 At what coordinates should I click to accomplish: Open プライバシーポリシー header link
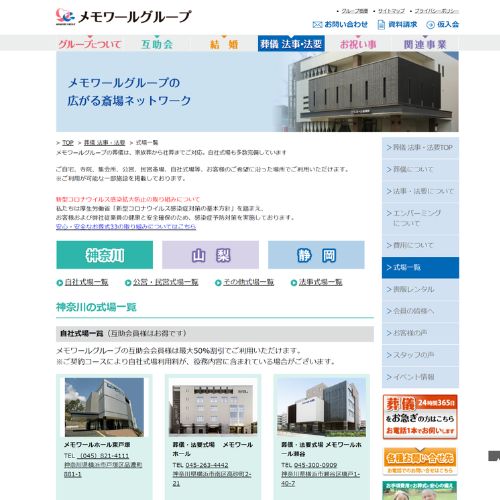[436, 11]
